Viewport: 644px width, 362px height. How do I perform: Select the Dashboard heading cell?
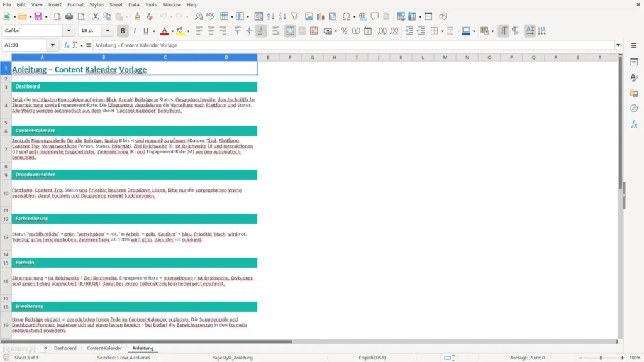tap(135, 87)
